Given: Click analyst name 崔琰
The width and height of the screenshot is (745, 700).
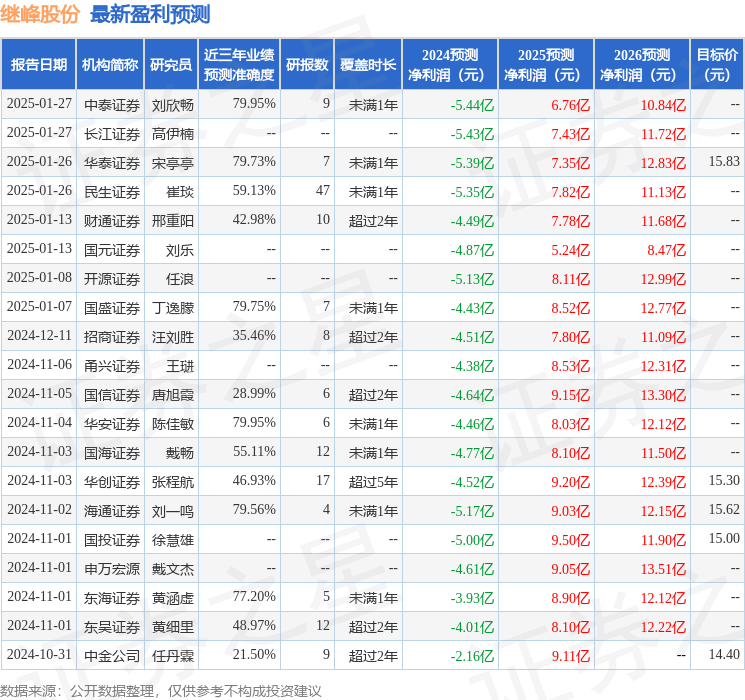Looking at the screenshot, I should (180, 192).
